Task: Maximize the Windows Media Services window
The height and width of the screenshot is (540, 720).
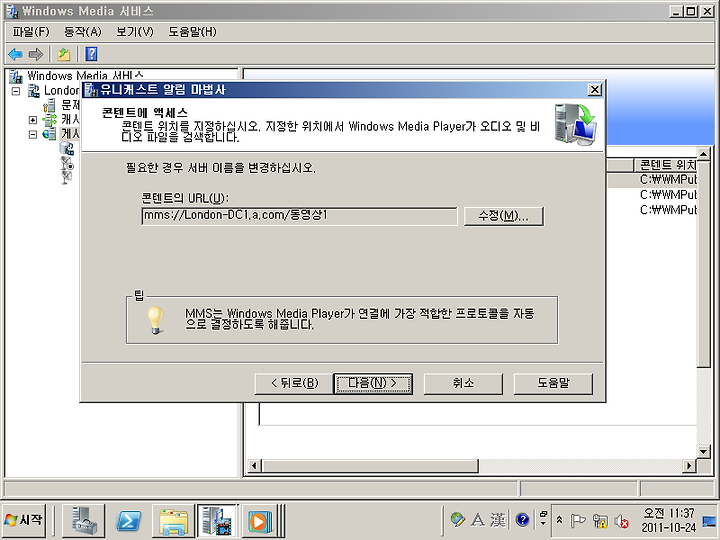Action: [691, 11]
